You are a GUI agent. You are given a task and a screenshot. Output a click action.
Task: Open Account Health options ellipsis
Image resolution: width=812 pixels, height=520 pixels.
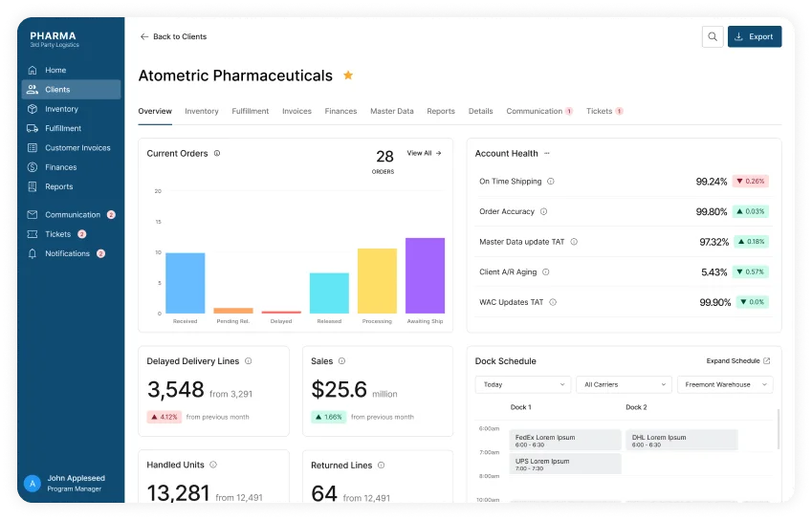click(x=547, y=153)
